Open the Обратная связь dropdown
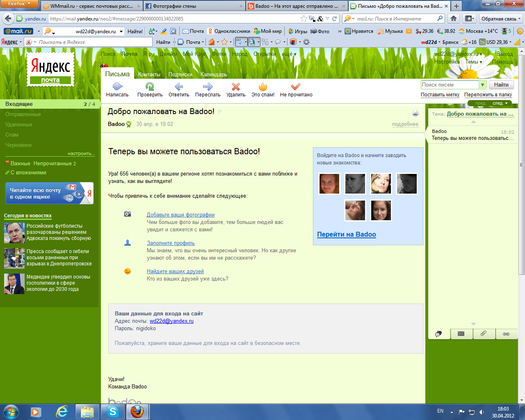Screen dimensions: 525x420 pyautogui.click(x=501, y=18)
